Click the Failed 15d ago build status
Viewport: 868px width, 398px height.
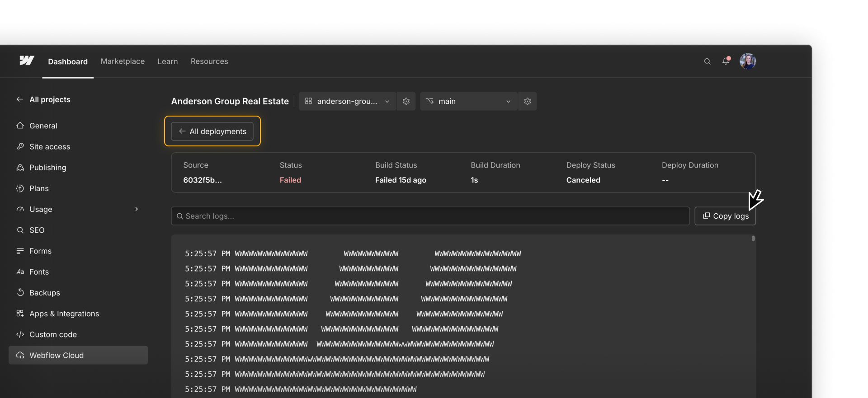(x=401, y=180)
